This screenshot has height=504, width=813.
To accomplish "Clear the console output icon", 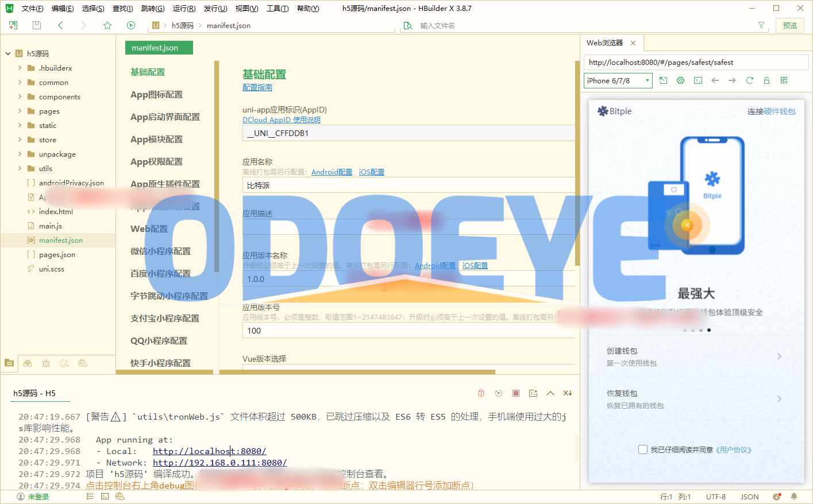I will pos(568,393).
